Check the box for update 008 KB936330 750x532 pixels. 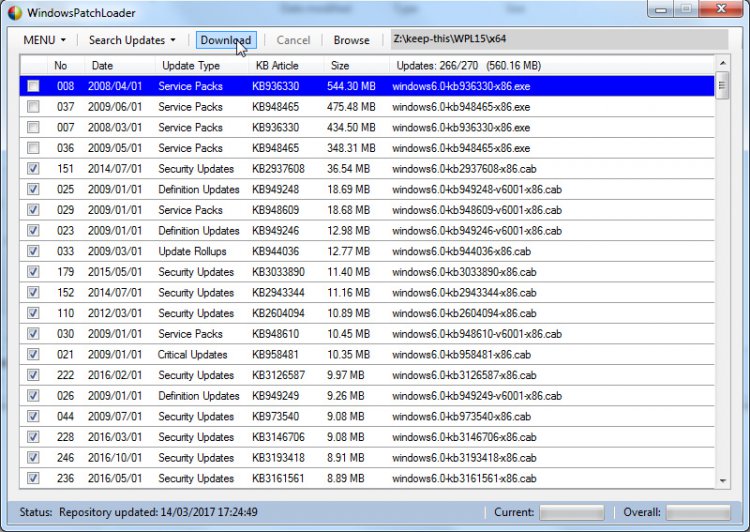point(33,86)
